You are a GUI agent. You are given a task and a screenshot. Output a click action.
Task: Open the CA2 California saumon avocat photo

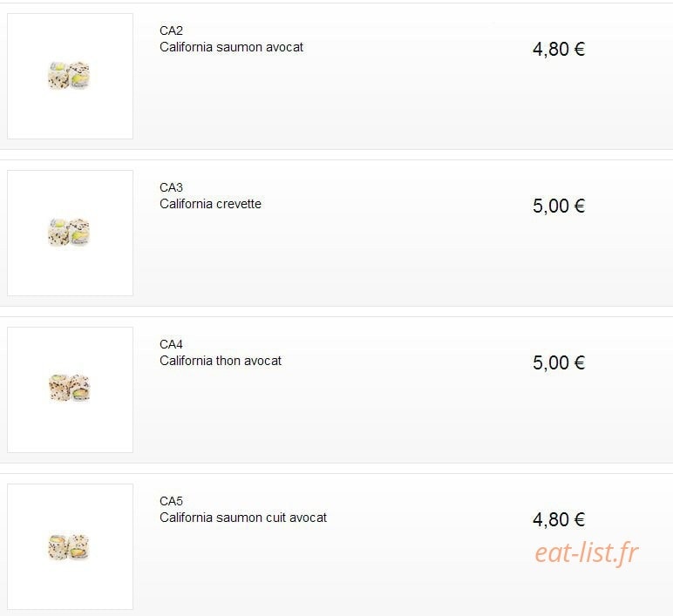click(70, 76)
